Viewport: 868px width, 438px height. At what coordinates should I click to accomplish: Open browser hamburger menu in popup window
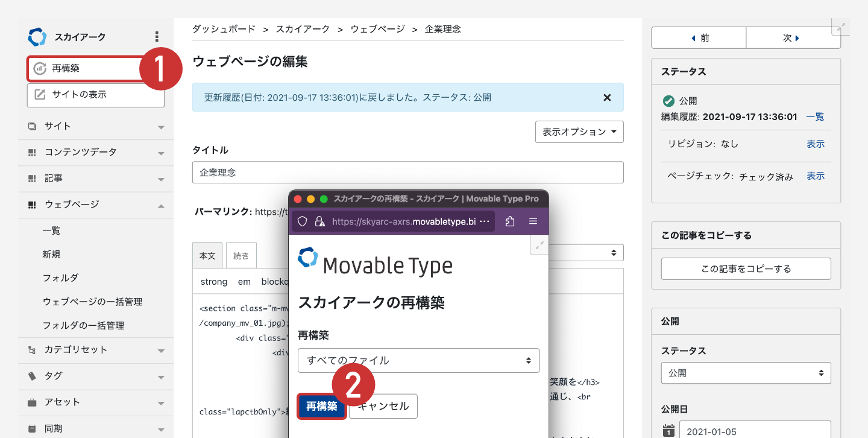pos(533,221)
